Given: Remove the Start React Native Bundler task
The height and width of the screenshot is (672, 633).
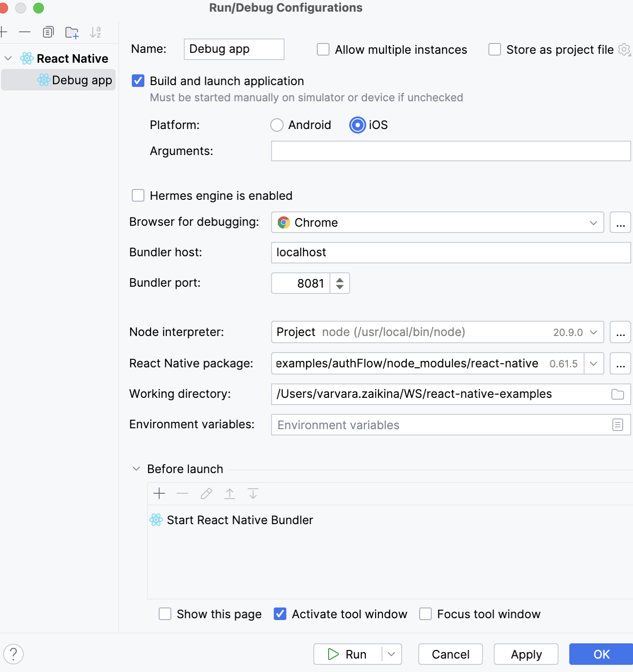Looking at the screenshot, I should (182, 493).
